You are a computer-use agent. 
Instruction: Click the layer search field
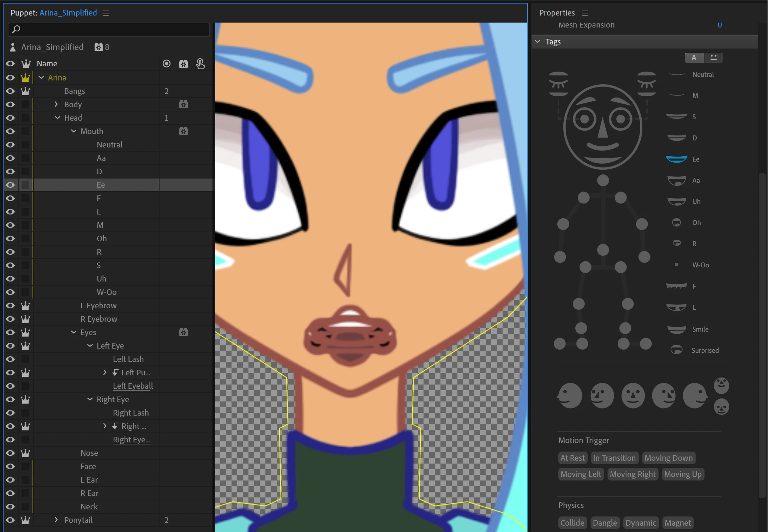coord(109,29)
